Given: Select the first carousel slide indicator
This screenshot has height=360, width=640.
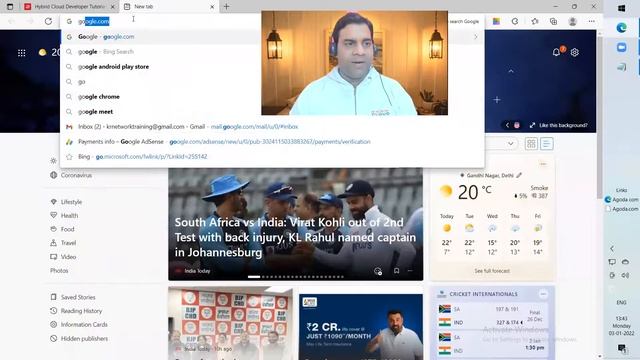Looking at the screenshot, I should 254,277.
